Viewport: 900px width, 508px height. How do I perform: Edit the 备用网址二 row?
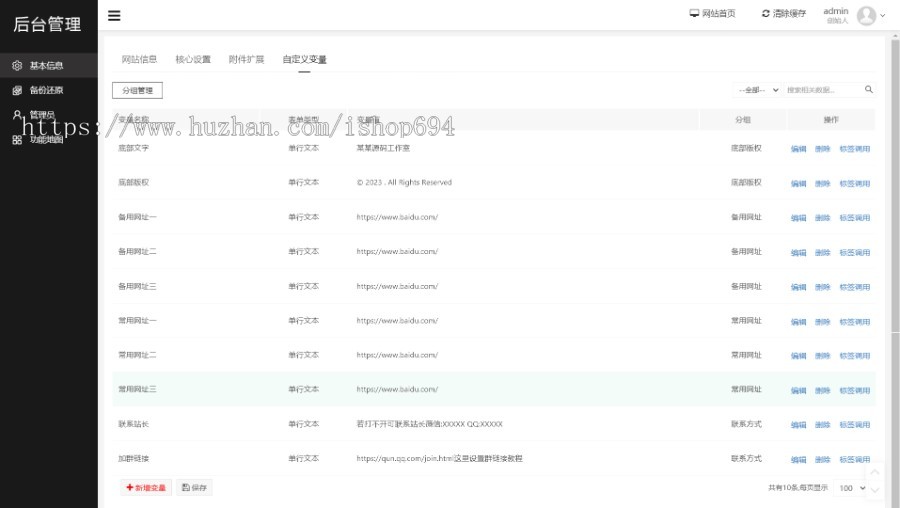click(x=798, y=253)
